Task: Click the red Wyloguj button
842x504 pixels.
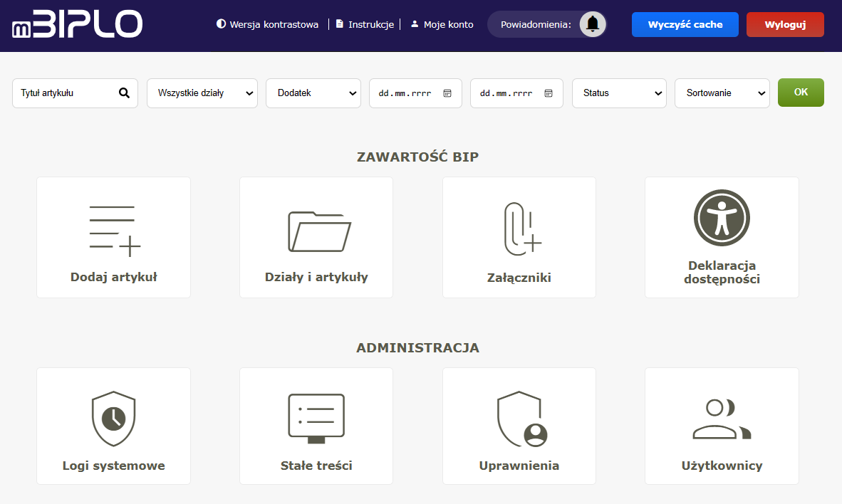Action: pyautogui.click(x=785, y=24)
